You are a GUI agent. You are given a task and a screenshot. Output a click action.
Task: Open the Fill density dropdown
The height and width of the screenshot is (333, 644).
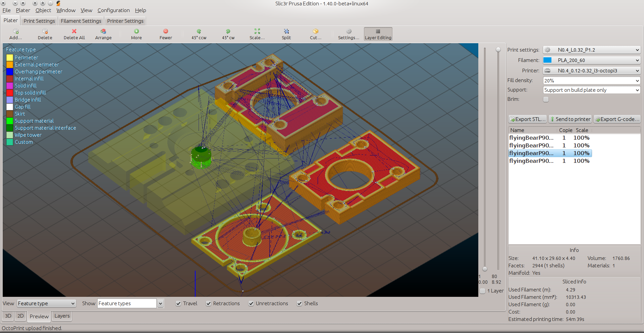(592, 81)
